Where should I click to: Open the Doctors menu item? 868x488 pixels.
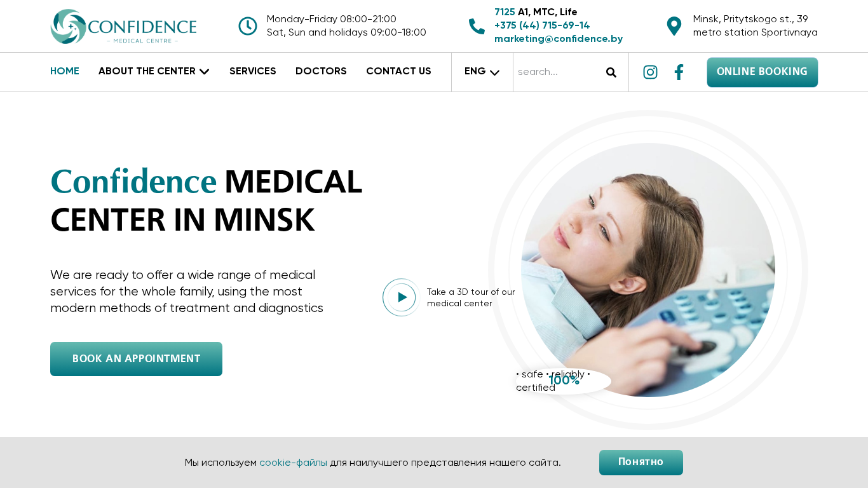321,71
